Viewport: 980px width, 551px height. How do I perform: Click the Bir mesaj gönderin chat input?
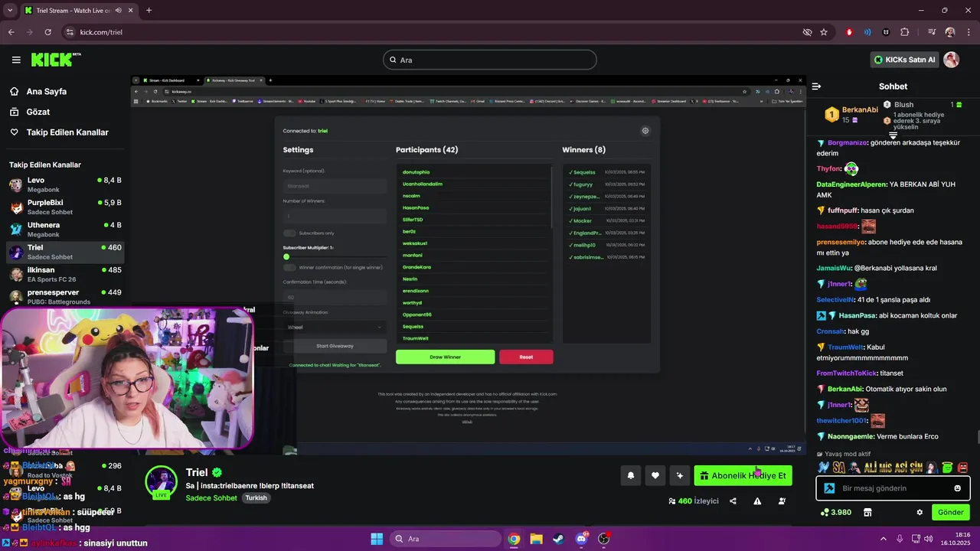point(893,488)
